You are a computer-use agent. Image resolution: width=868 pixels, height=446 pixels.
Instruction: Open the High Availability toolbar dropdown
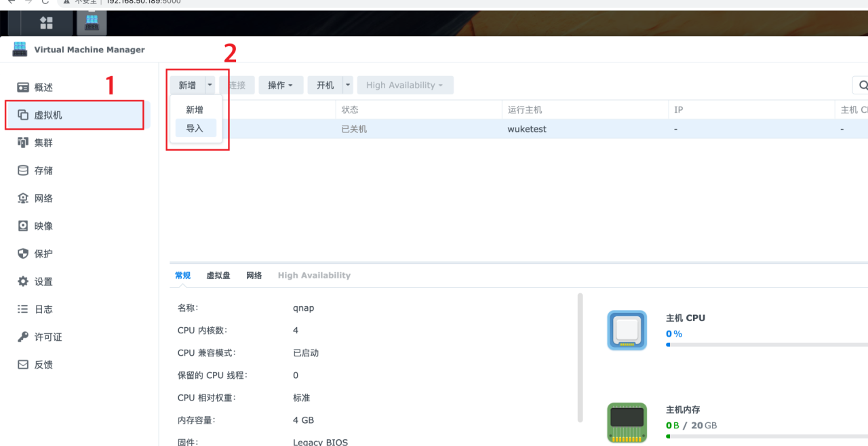405,85
